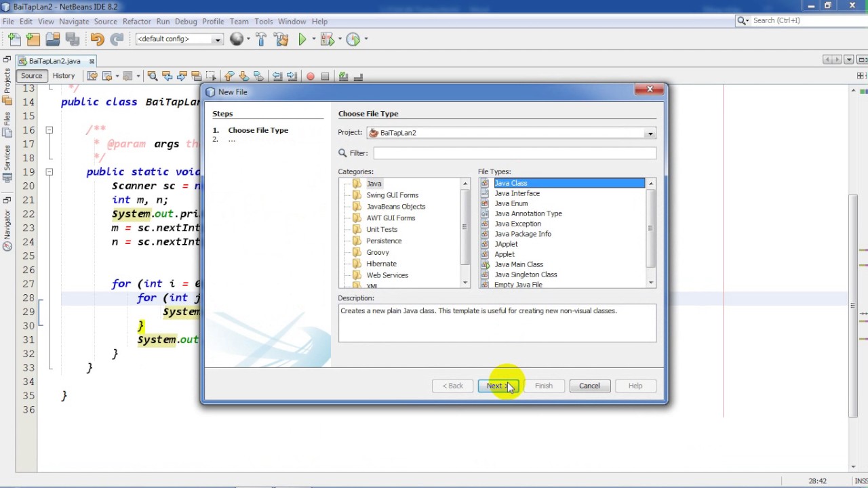The height and width of the screenshot is (488, 868).
Task: Click the Debug Project icon
Action: coord(326,39)
